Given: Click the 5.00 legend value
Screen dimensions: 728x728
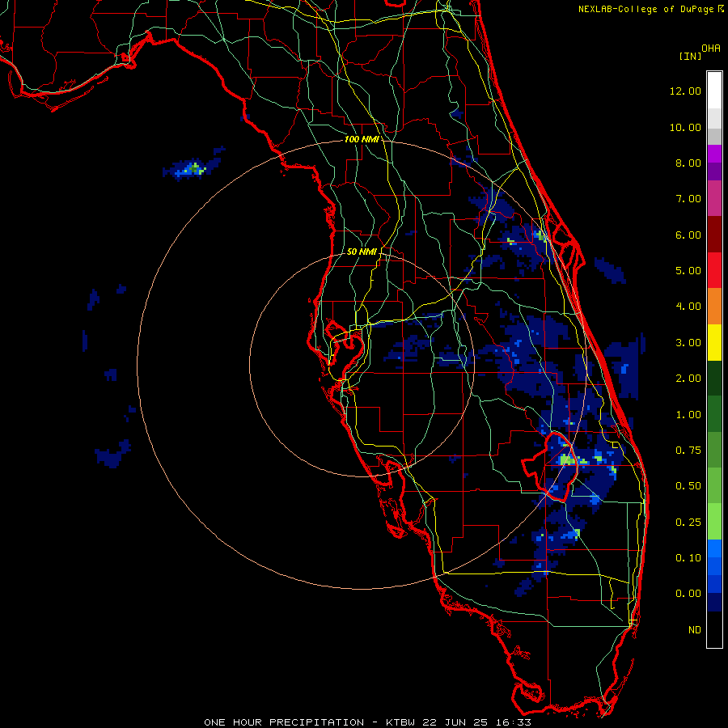Looking at the screenshot, I should [688, 271].
